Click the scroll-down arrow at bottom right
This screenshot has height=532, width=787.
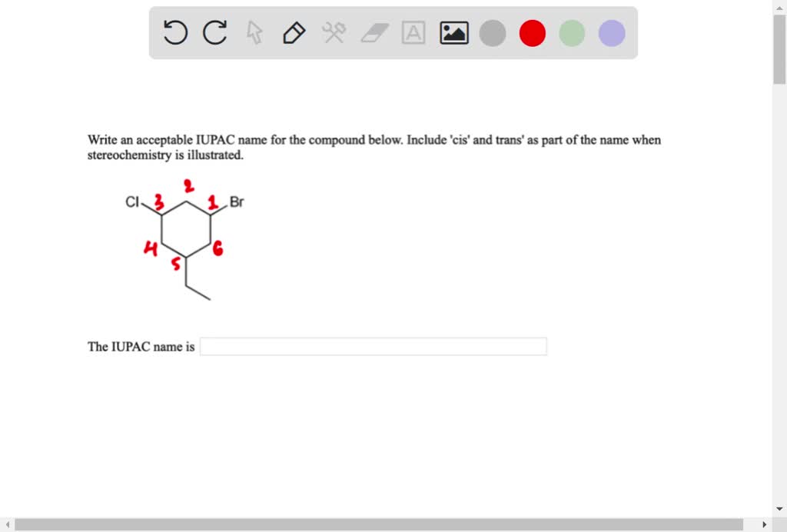(x=778, y=508)
